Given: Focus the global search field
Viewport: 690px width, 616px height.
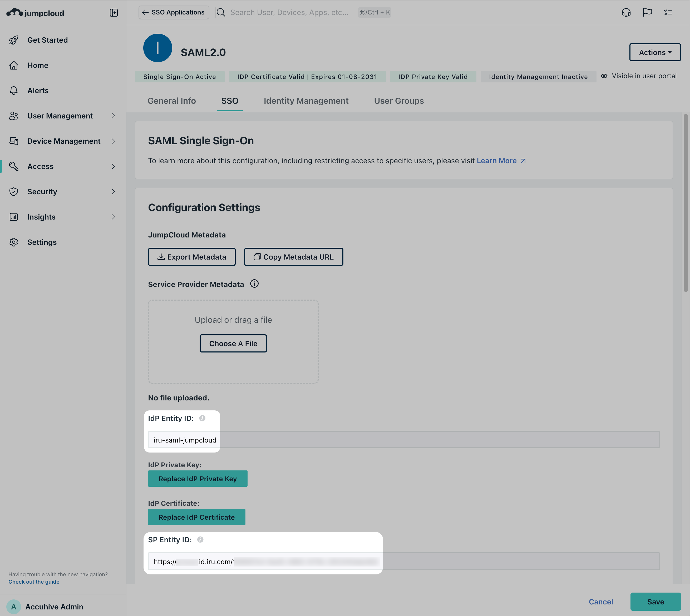Looking at the screenshot, I should tap(289, 13).
